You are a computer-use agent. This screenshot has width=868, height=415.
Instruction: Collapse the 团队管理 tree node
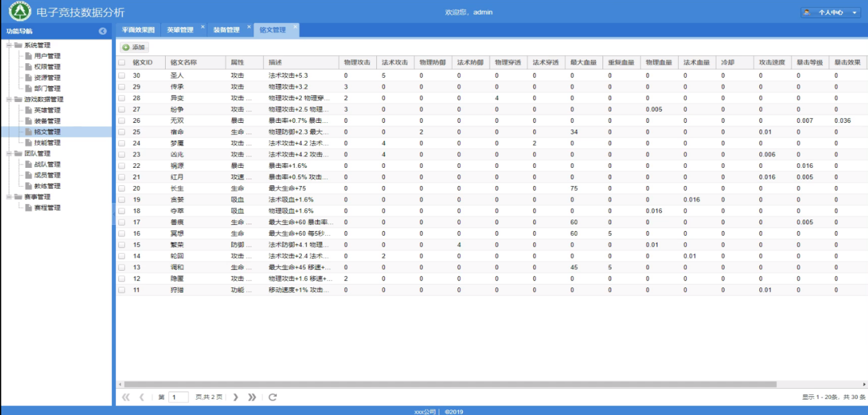pos(9,154)
